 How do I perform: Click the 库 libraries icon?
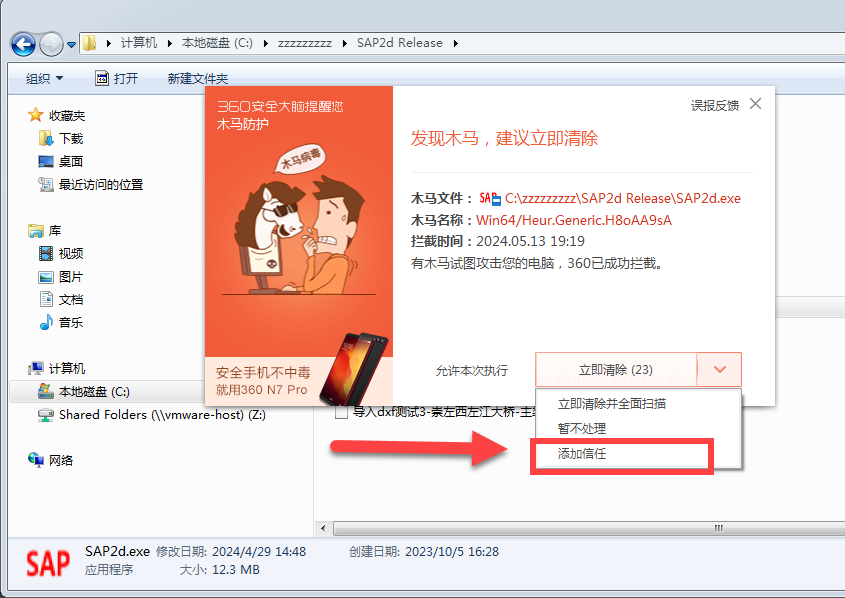pos(36,231)
